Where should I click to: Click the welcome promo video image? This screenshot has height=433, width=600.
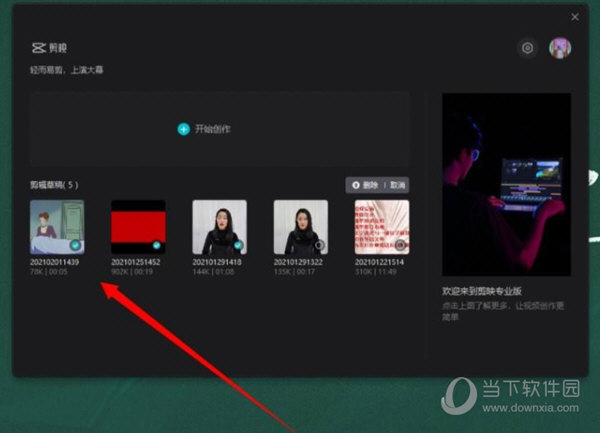[507, 184]
